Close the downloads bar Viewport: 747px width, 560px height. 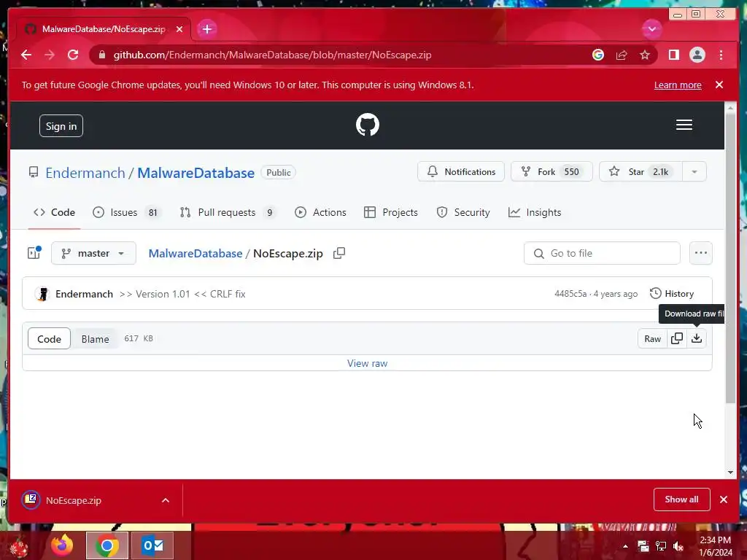[x=724, y=499]
